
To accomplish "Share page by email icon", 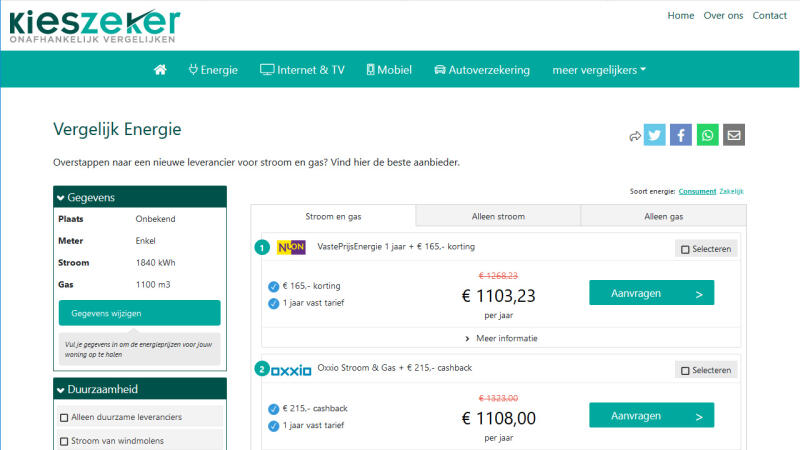I will [734, 135].
